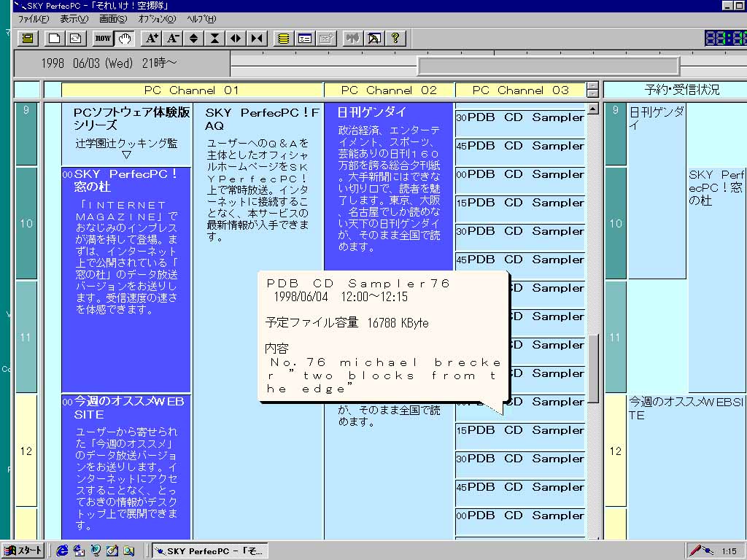Select the PC Channel 02 column header
This screenshot has height=560, width=747.
click(389, 90)
